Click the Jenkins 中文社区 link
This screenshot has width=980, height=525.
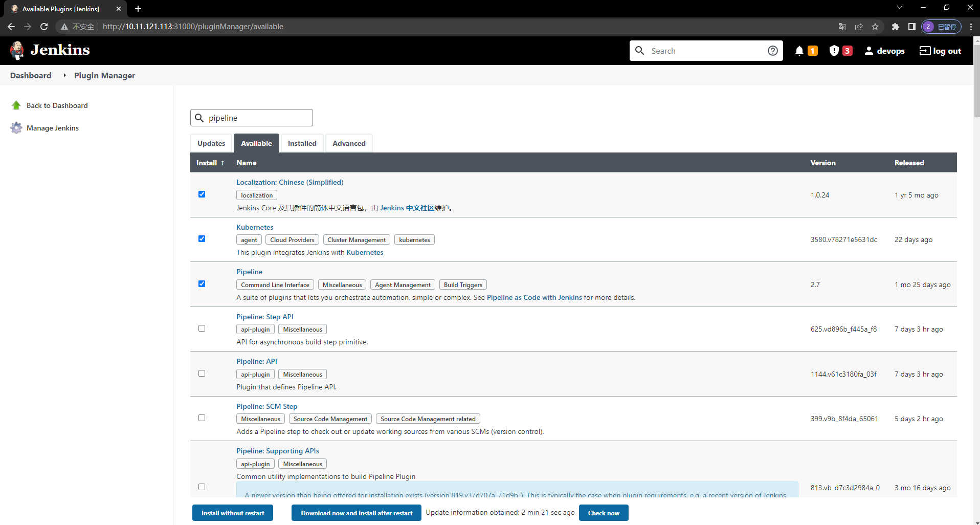coord(407,208)
